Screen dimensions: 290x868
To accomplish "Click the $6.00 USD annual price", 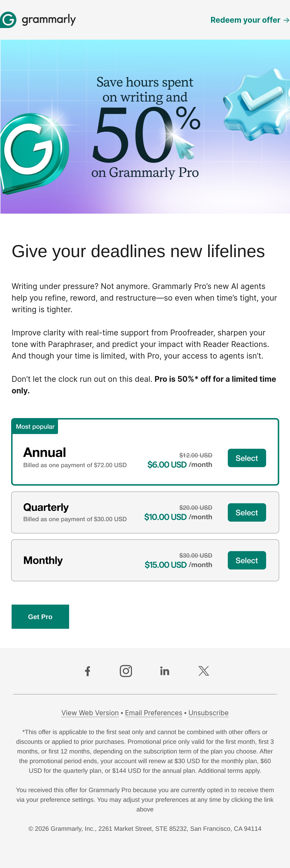I will [167, 465].
